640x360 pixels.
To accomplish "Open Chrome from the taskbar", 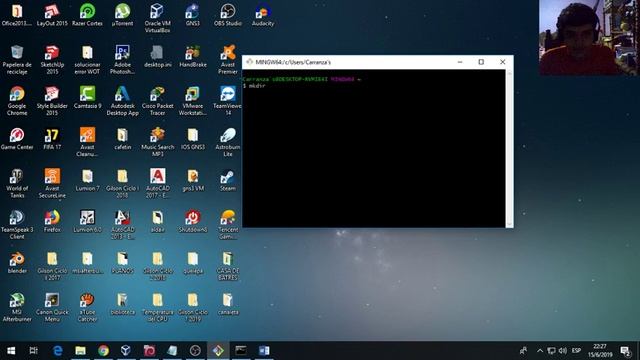I will pyautogui.click(x=103, y=351).
